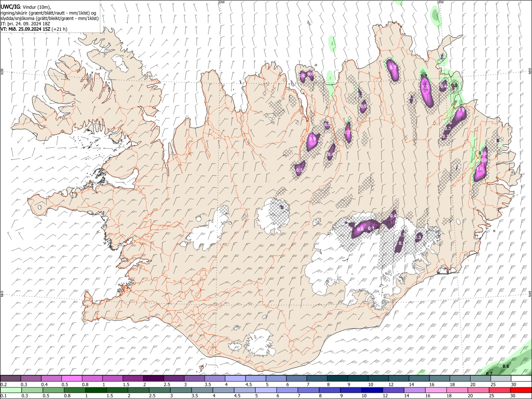Click the 0.2 label in upper legend row
Viewport: 532px width, 399px height.
click(x=3, y=384)
